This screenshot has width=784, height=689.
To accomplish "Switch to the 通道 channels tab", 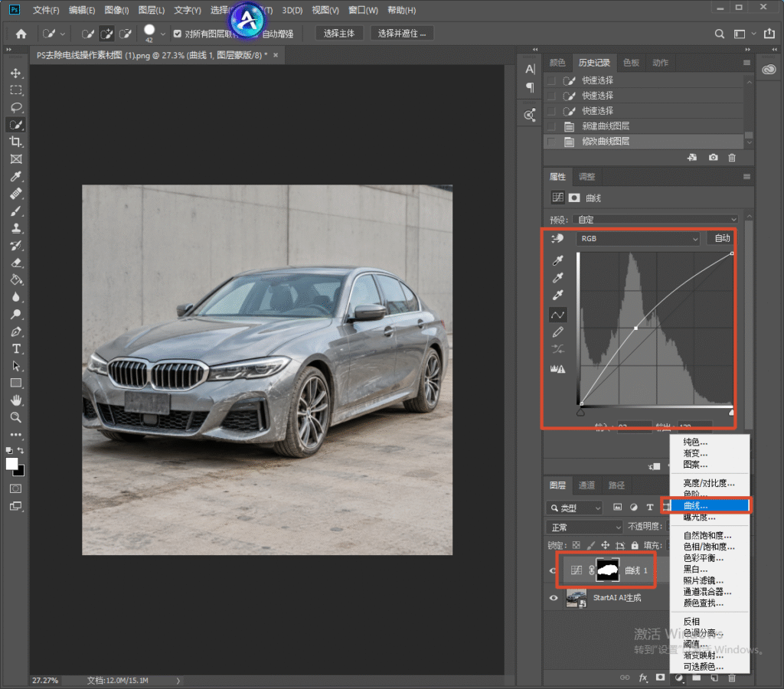I will (586, 485).
